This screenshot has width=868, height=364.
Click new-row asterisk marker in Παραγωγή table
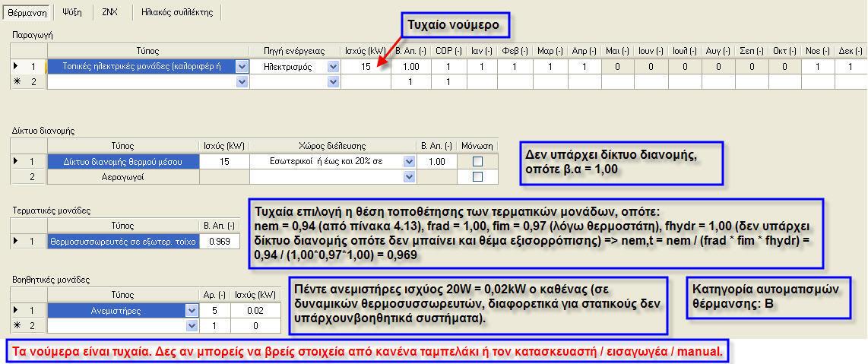point(17,81)
